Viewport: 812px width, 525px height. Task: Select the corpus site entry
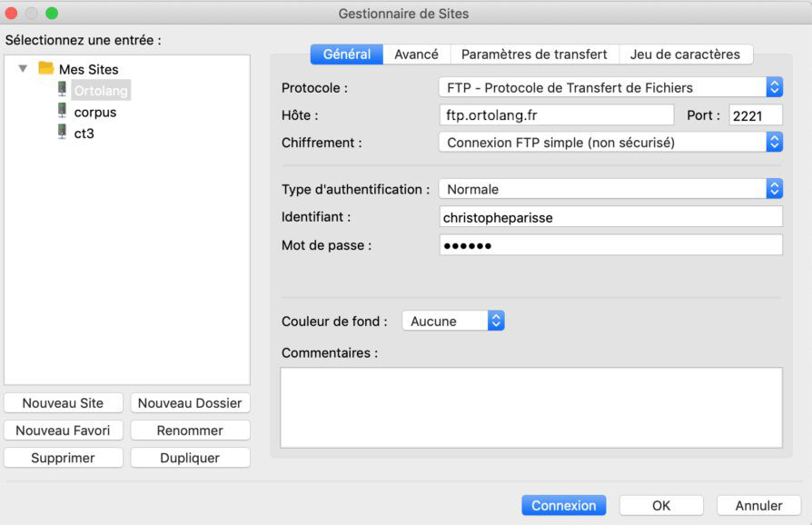pyautogui.click(x=95, y=113)
